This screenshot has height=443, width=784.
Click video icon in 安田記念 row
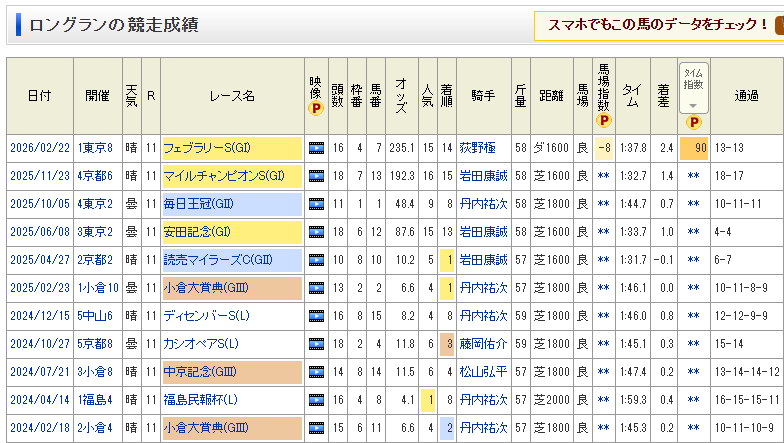point(316,232)
